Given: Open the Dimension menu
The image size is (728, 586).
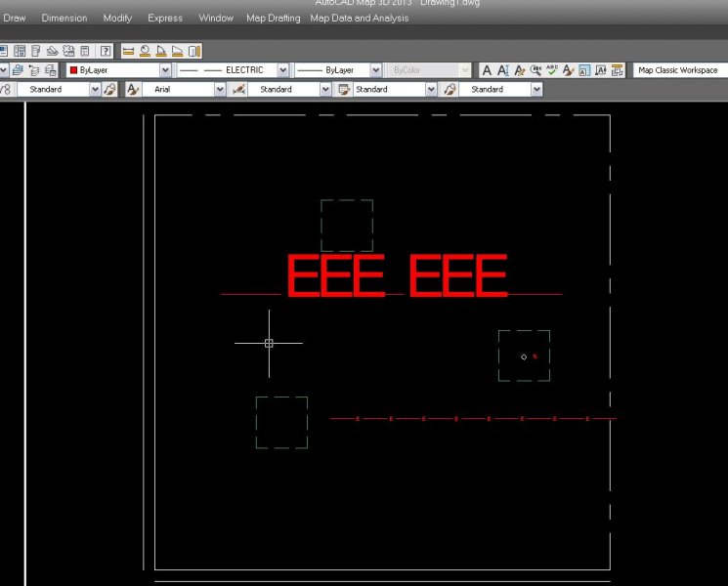Looking at the screenshot, I should click(x=64, y=19).
